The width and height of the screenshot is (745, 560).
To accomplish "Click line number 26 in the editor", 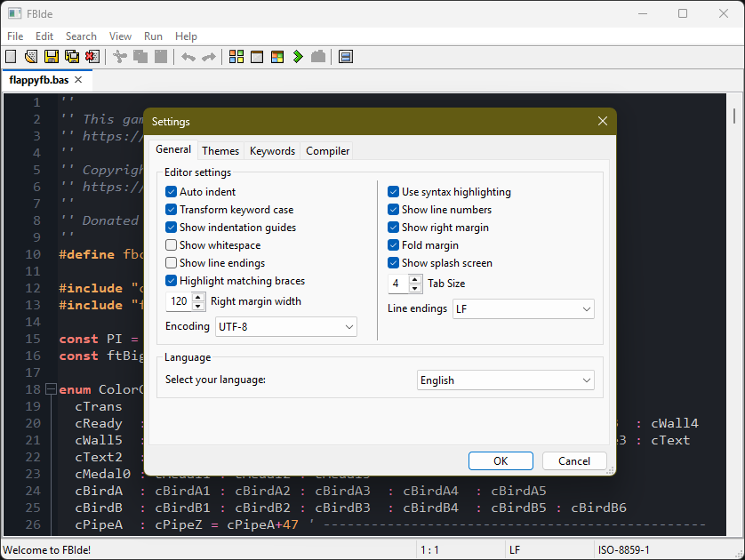I will tap(33, 524).
